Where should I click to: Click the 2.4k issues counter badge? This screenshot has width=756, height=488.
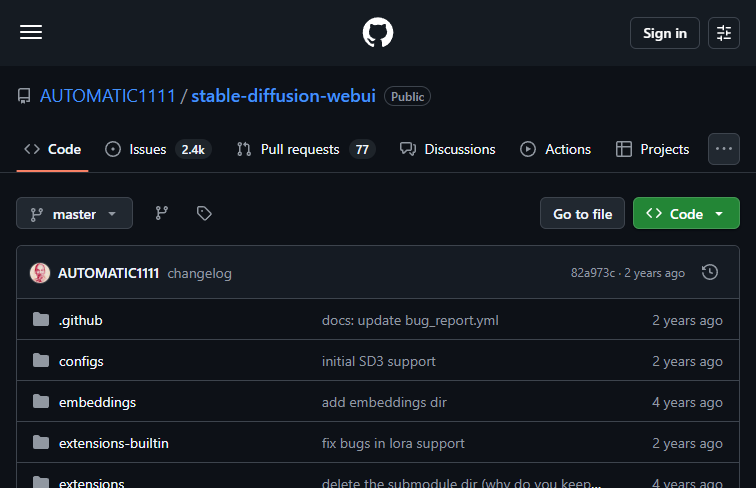[x=193, y=149]
